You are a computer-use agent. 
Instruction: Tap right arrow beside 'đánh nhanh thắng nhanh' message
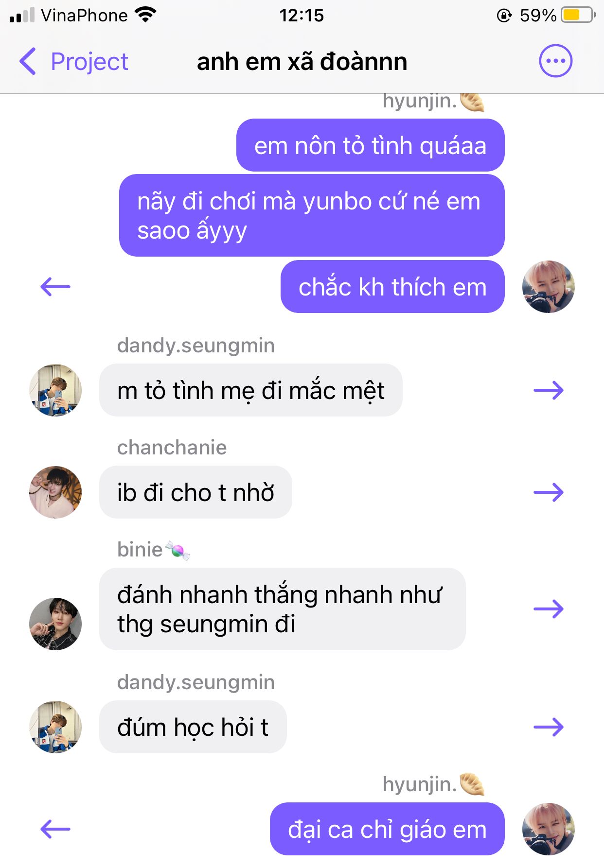click(x=549, y=609)
